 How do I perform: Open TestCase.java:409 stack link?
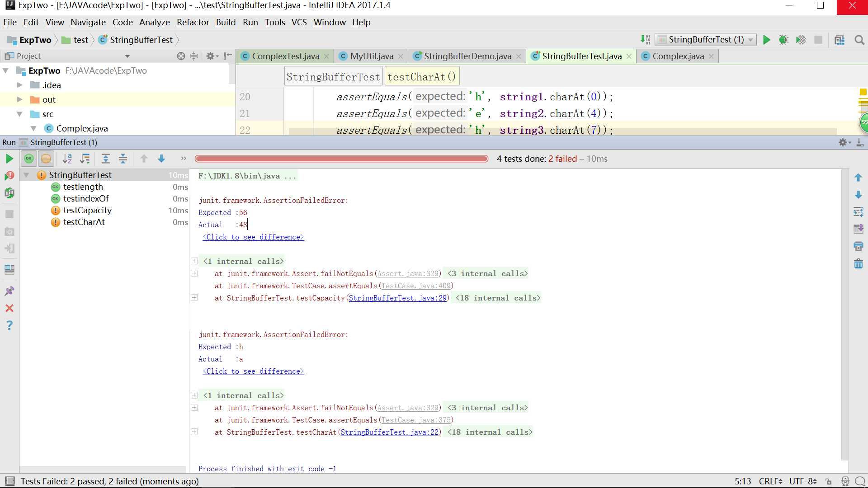[416, 286]
